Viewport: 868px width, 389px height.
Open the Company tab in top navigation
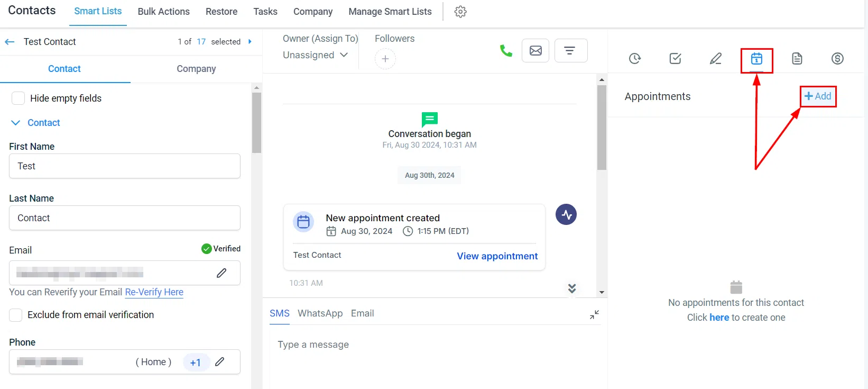[x=313, y=12]
